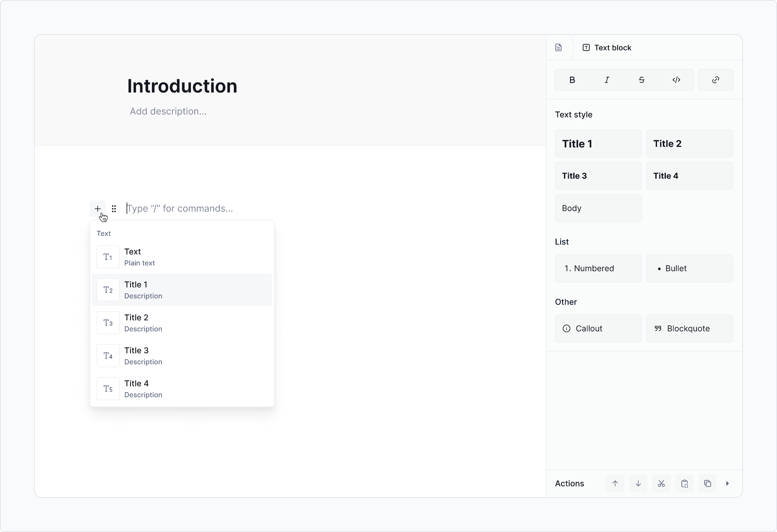Paste using the clipboard icon in Actions

(684, 483)
